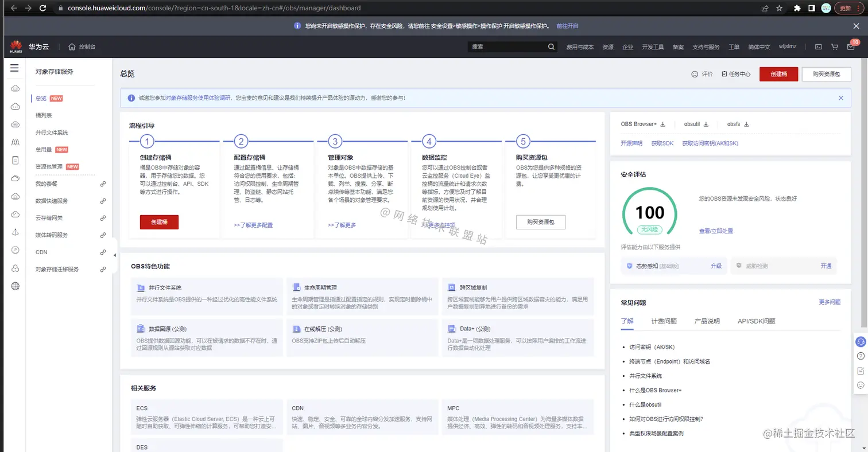The height and width of the screenshot is (452, 868).
Task: Open the message mailbox with badge 10
Action: tap(851, 47)
